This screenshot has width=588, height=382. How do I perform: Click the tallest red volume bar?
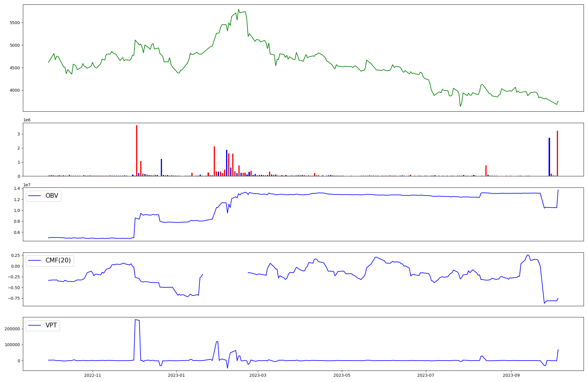pos(137,150)
